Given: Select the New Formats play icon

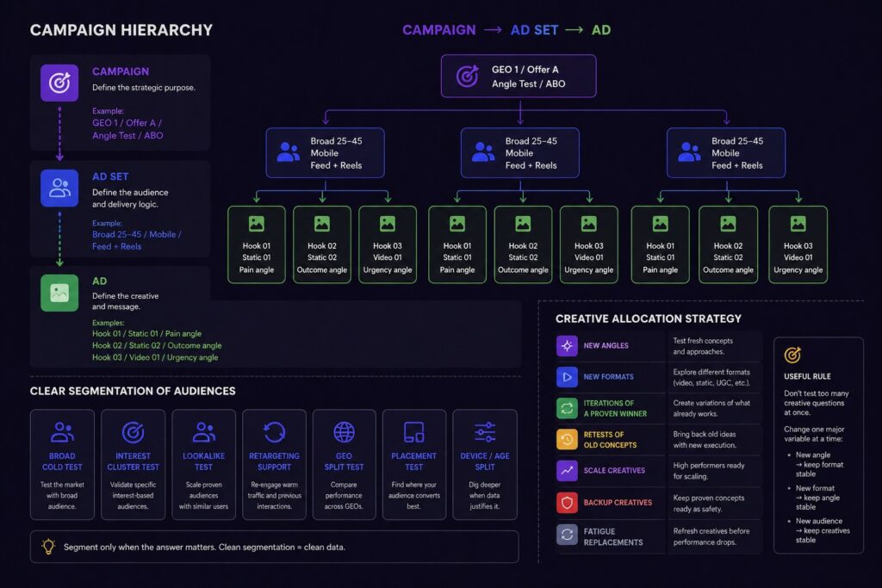Looking at the screenshot, I should click(x=567, y=377).
